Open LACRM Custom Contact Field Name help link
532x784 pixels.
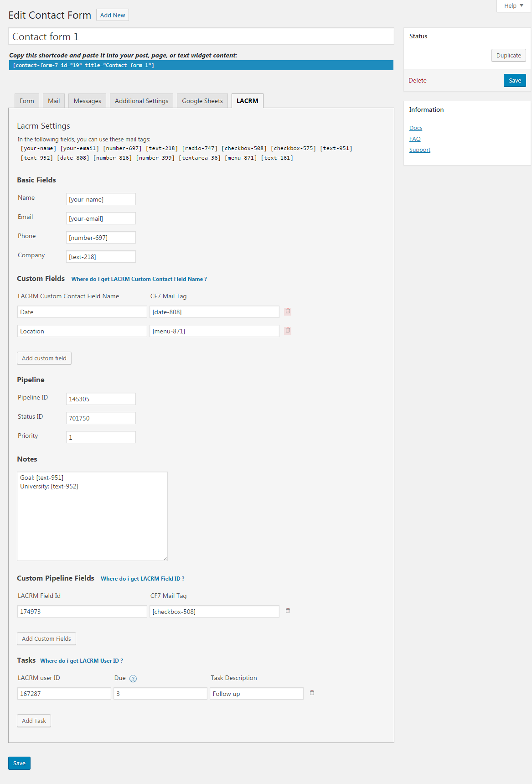click(139, 279)
